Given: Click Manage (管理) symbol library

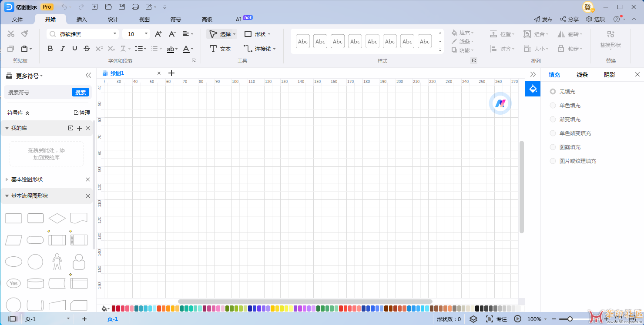Looking at the screenshot, I should click(x=82, y=113).
